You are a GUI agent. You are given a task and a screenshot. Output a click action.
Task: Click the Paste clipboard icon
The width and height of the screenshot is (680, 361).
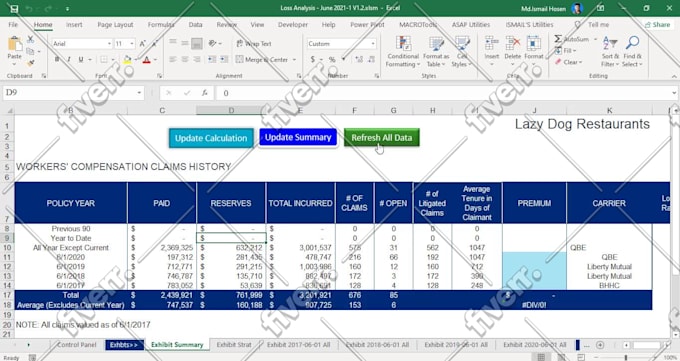click(15, 44)
